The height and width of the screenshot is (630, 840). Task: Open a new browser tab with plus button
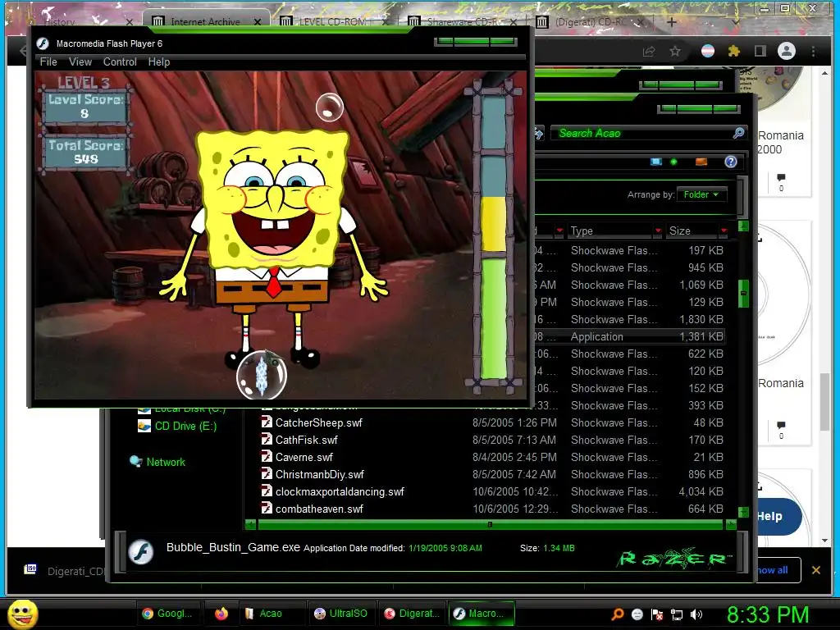(672, 22)
